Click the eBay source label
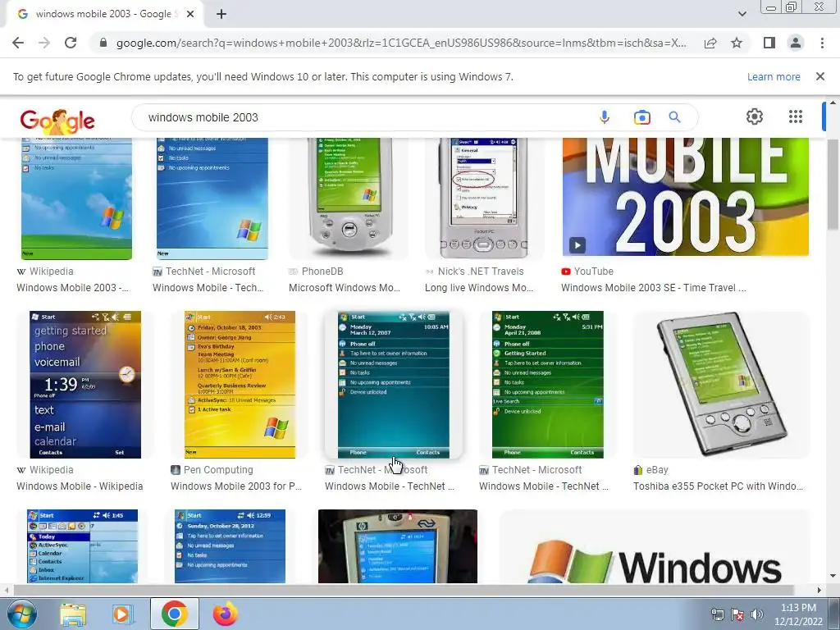The width and height of the screenshot is (840, 630). tap(657, 470)
